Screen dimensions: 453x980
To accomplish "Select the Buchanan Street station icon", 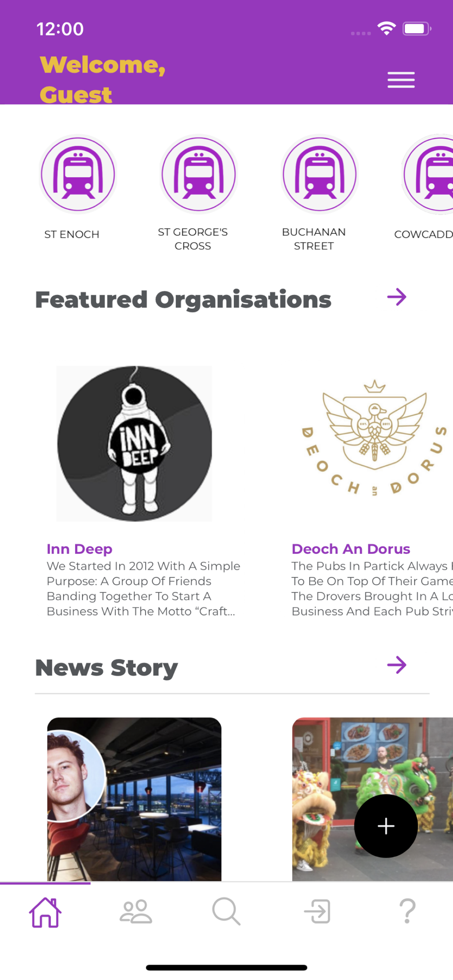I will (320, 174).
